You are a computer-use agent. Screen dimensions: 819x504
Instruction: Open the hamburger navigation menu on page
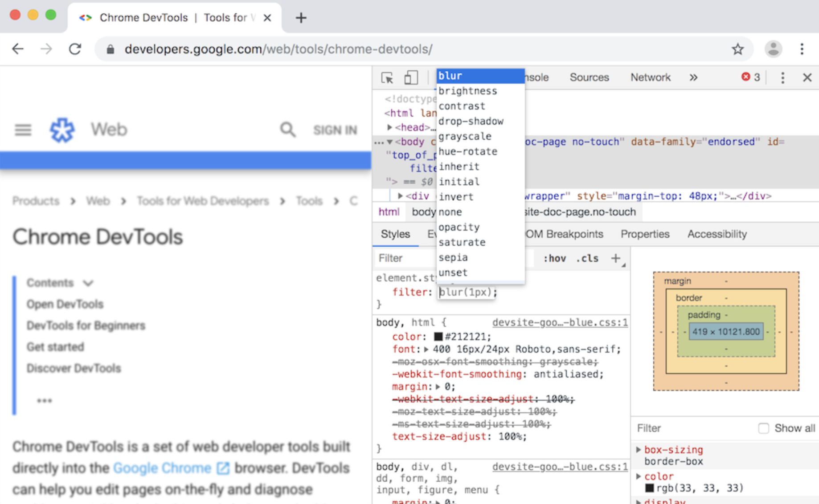click(x=23, y=130)
